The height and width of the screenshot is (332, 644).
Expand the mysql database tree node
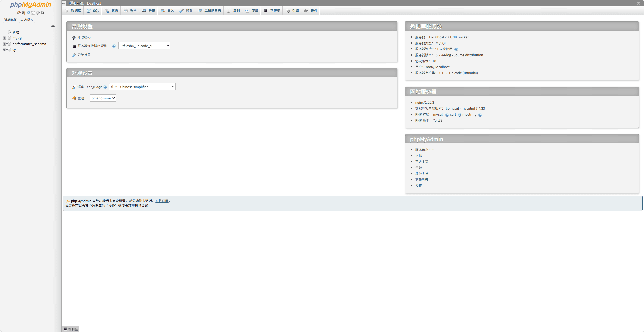[4, 38]
